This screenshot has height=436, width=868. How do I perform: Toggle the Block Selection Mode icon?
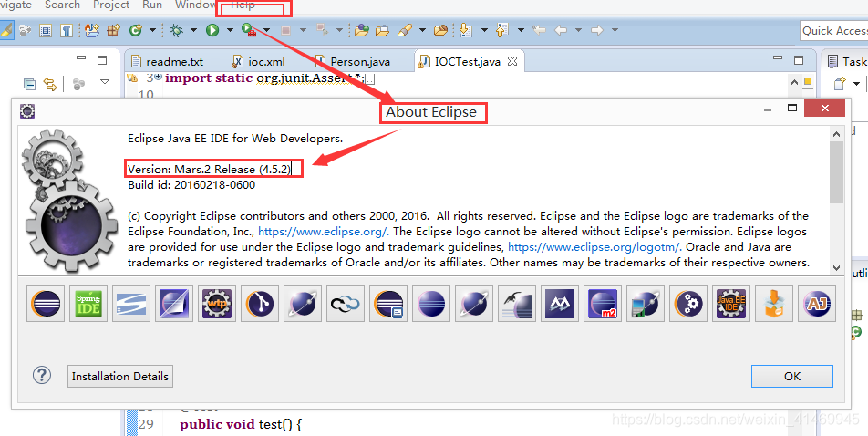pyautogui.click(x=46, y=30)
